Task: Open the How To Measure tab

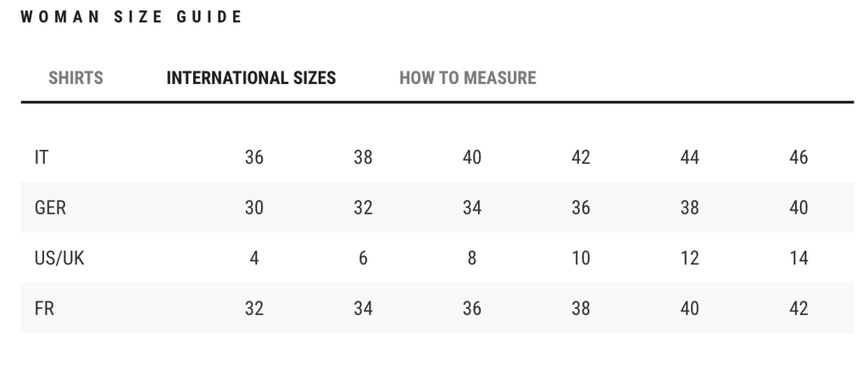Action: [x=467, y=78]
